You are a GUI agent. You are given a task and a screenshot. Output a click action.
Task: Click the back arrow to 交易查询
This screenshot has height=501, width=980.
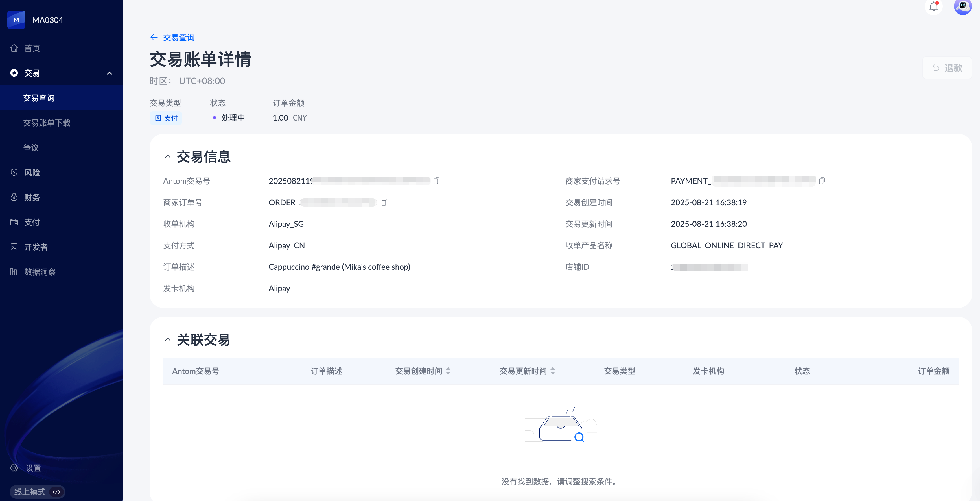154,37
